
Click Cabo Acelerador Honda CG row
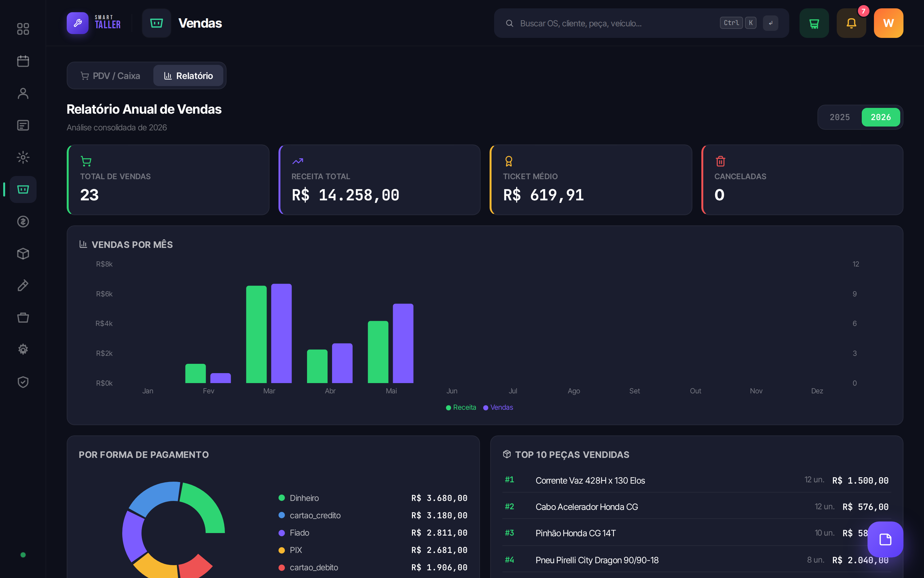(x=697, y=506)
